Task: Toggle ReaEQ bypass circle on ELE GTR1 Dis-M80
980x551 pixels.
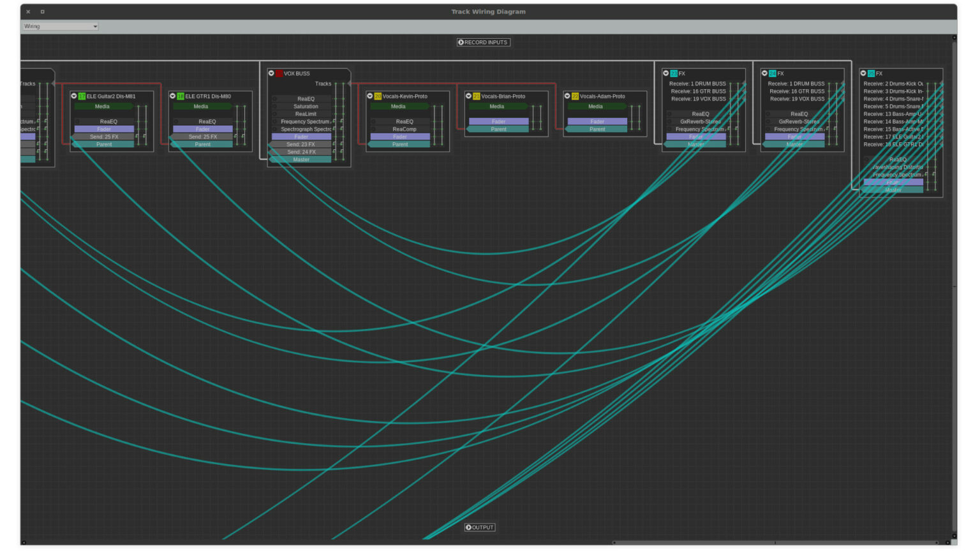Action: click(176, 122)
